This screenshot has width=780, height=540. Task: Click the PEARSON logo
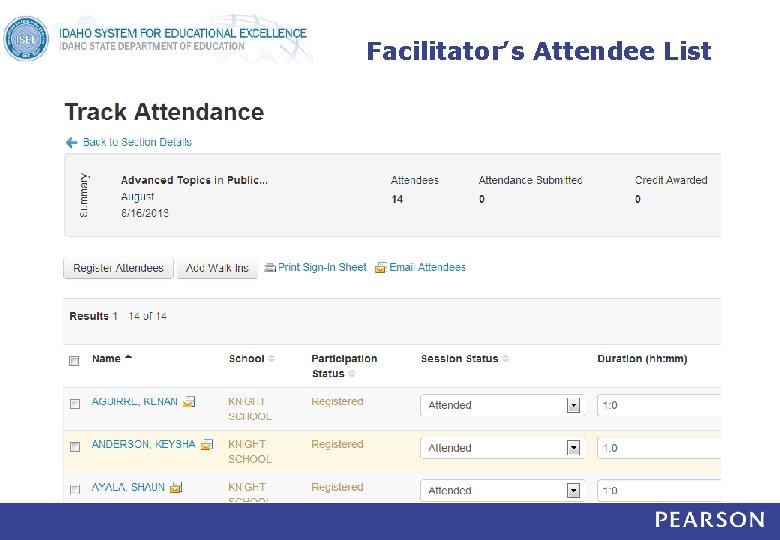tap(710, 520)
